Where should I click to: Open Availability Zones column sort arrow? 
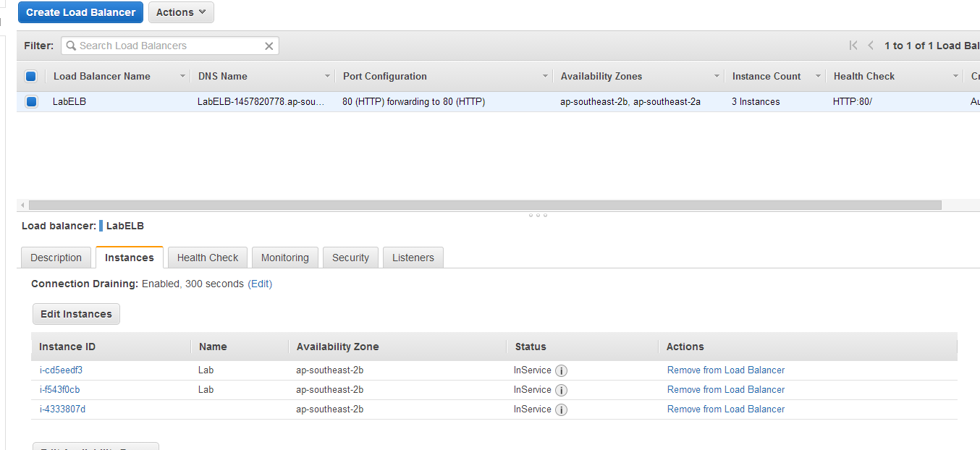(717, 77)
